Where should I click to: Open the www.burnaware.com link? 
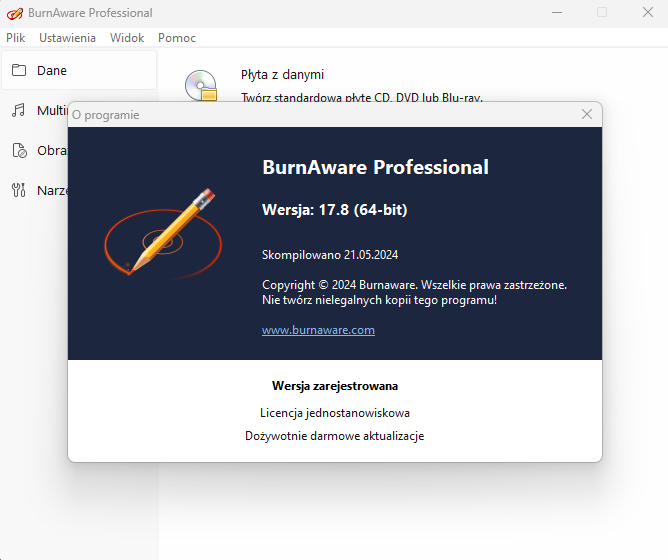(x=318, y=330)
